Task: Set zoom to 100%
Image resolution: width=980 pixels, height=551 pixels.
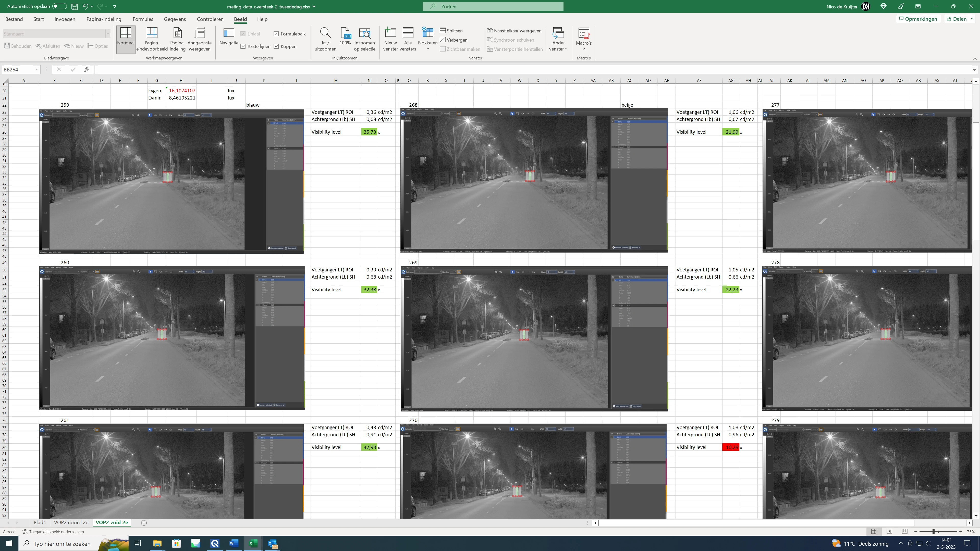Action: [345, 36]
